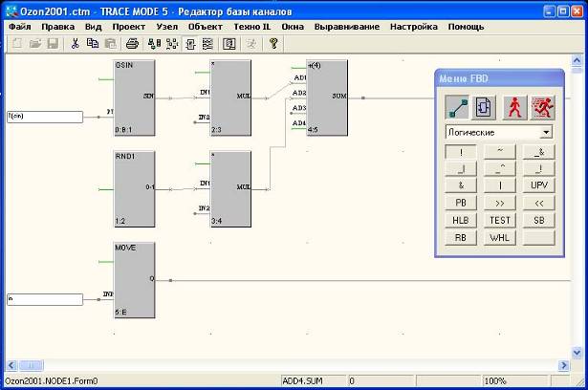Click the node structure icon right of Print
This screenshot has width=588, height=390.
pyautogui.click(x=154, y=44)
